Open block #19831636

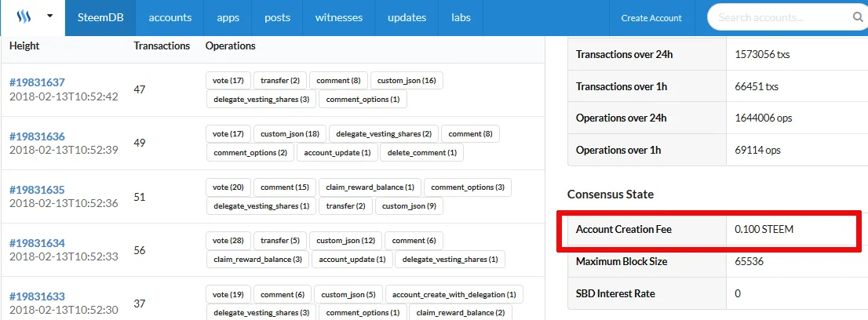(37, 136)
